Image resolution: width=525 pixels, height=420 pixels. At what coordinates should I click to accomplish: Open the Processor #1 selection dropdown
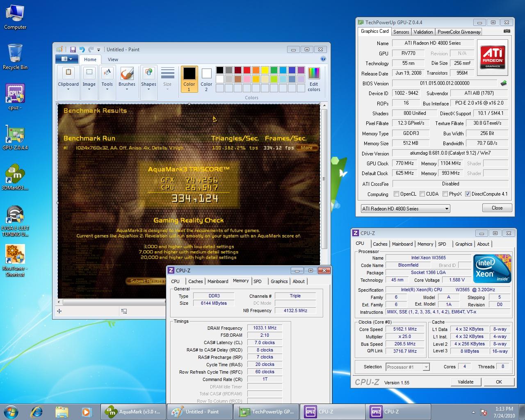point(408,367)
